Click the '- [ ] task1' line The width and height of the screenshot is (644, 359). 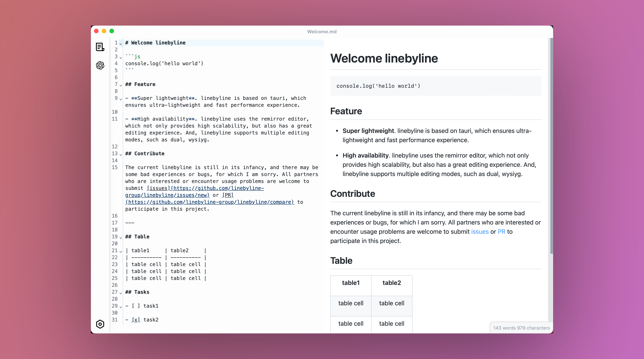pos(142,306)
